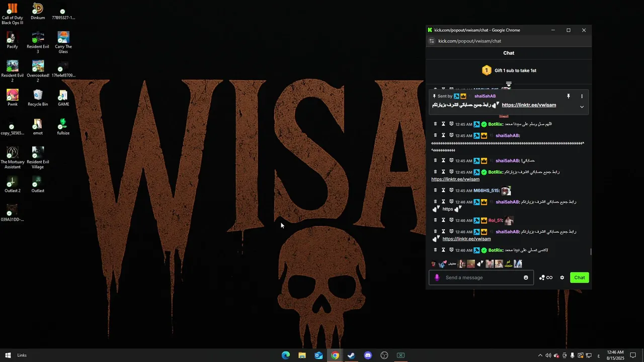Select the Overcooked! 2 desktop icon

(38, 71)
